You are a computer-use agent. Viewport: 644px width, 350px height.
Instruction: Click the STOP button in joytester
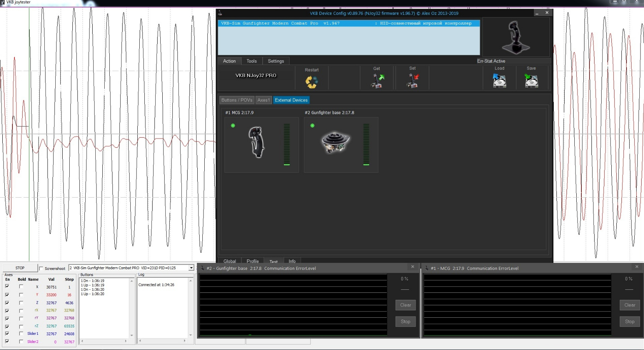pyautogui.click(x=20, y=268)
